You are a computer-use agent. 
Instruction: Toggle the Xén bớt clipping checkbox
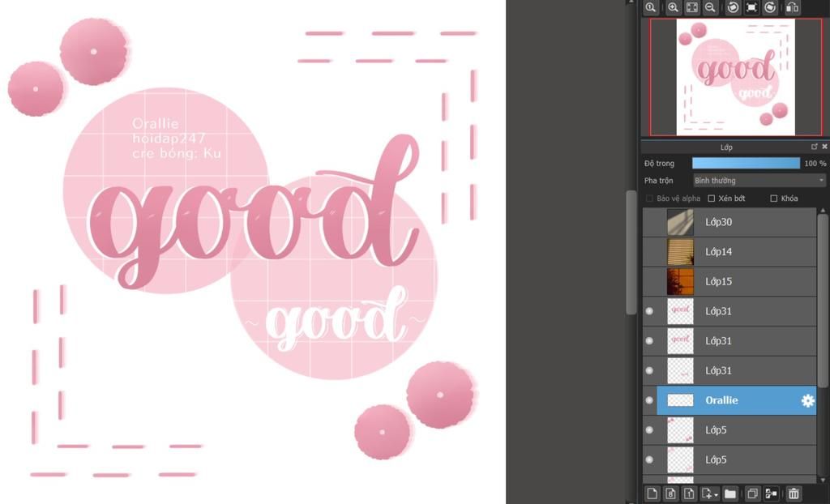tap(712, 199)
